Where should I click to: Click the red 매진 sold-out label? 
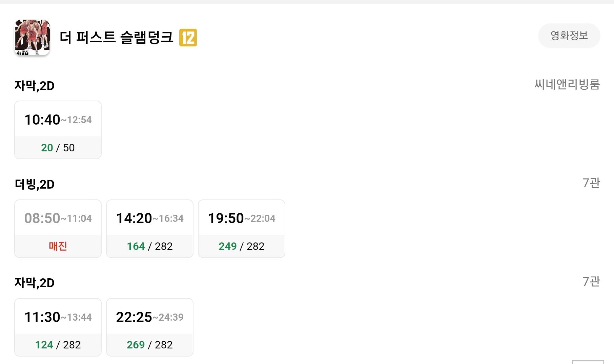click(58, 246)
